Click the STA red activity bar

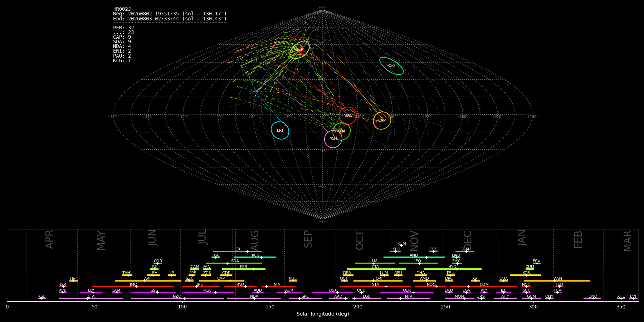coord(375,287)
